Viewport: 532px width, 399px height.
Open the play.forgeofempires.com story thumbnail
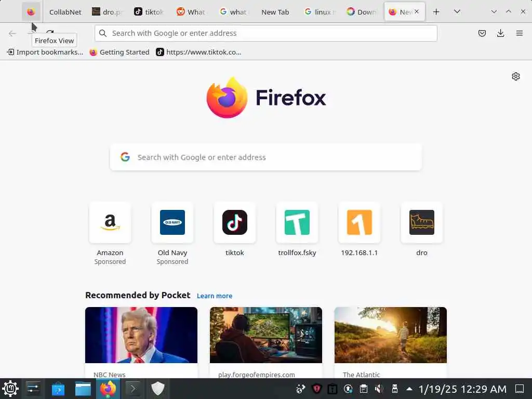click(x=265, y=335)
